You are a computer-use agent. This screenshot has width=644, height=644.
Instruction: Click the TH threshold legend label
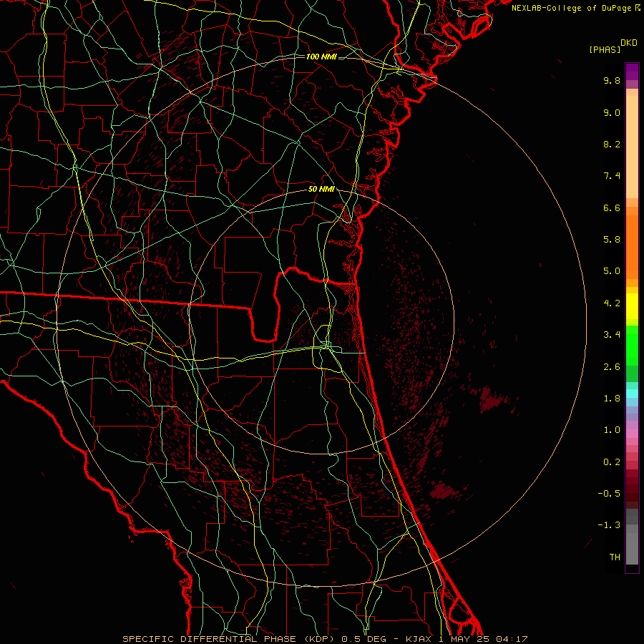point(615,557)
